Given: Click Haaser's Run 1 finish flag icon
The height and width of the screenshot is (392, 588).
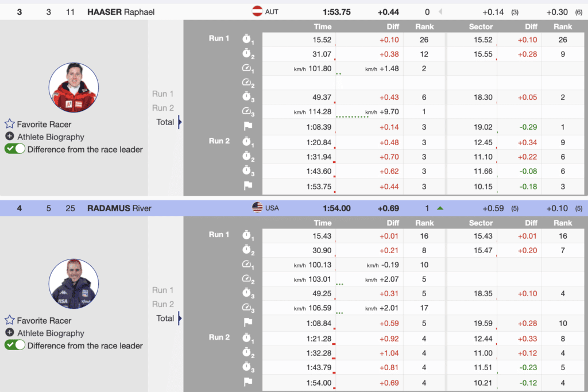Looking at the screenshot, I should pos(247,126).
